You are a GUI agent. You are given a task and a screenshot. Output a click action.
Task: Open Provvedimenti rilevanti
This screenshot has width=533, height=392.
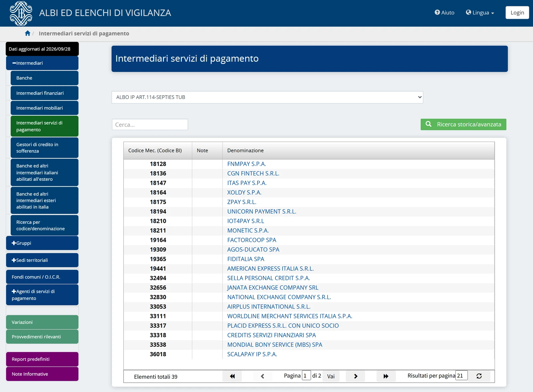pyautogui.click(x=42, y=337)
